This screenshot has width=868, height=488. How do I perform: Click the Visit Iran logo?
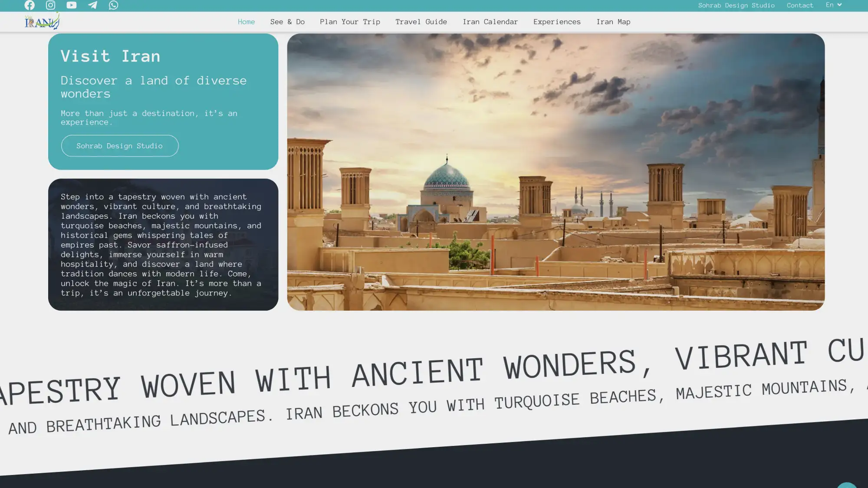[x=42, y=21]
